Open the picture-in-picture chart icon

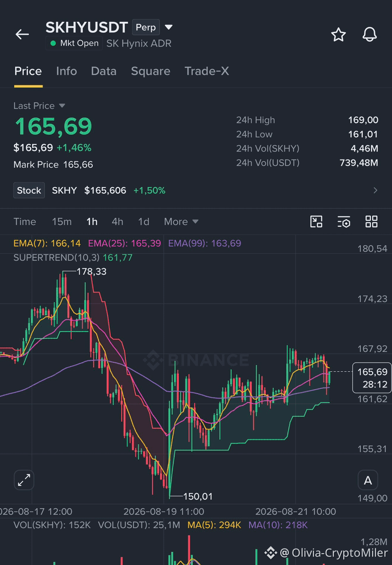[316, 222]
